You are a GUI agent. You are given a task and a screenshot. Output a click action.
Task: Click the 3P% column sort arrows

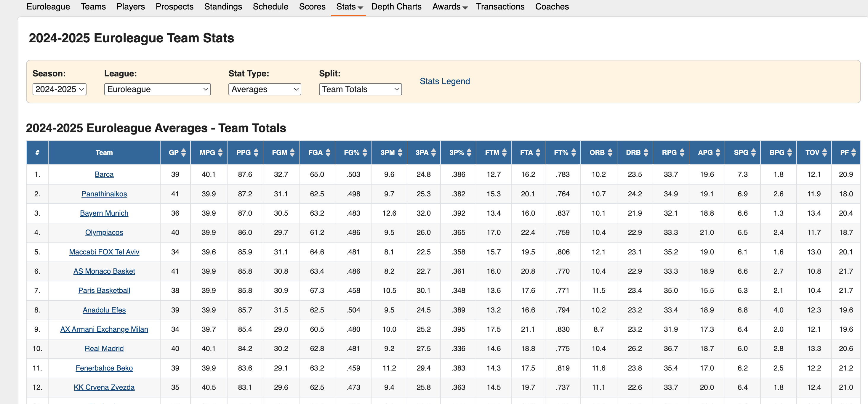[469, 153]
